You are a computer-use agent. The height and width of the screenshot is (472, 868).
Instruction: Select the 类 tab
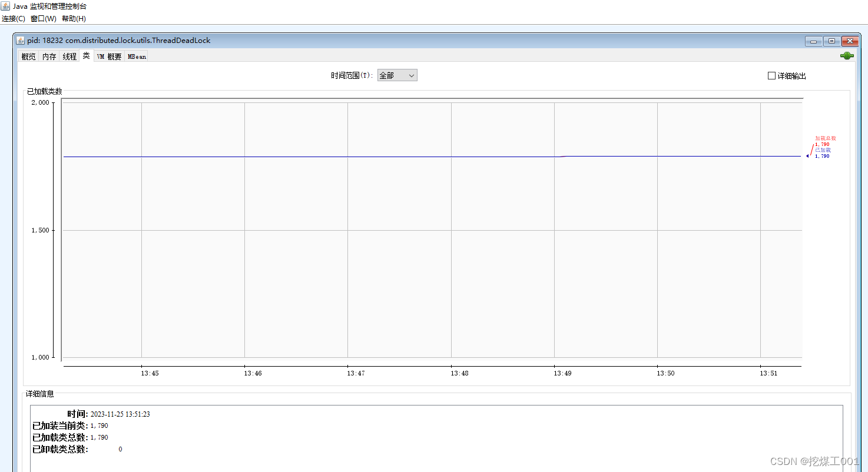[x=87, y=56]
